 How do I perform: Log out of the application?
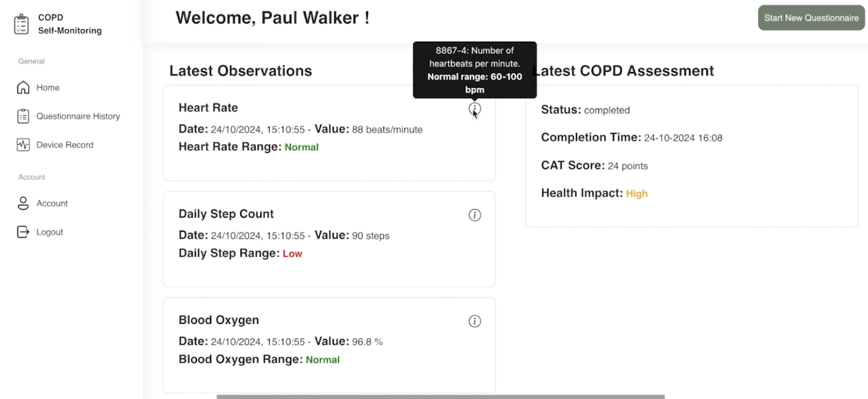50,232
